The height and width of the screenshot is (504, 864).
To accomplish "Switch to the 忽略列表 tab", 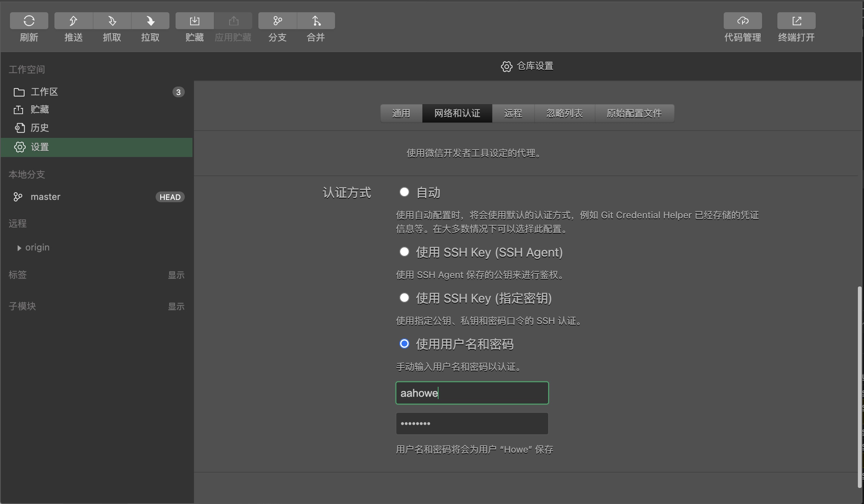I will [x=565, y=113].
